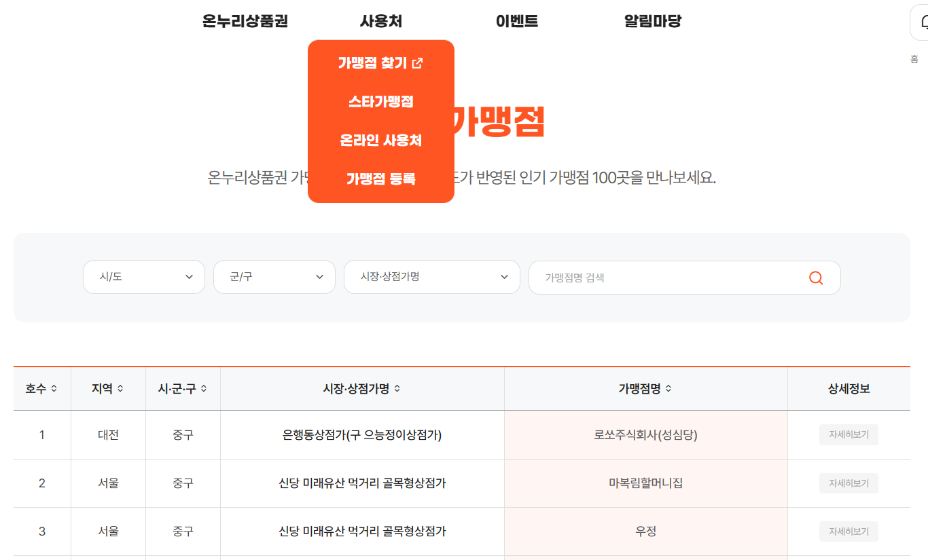
Task: Sort by 시·군·구 column arrows
Action: click(204, 389)
